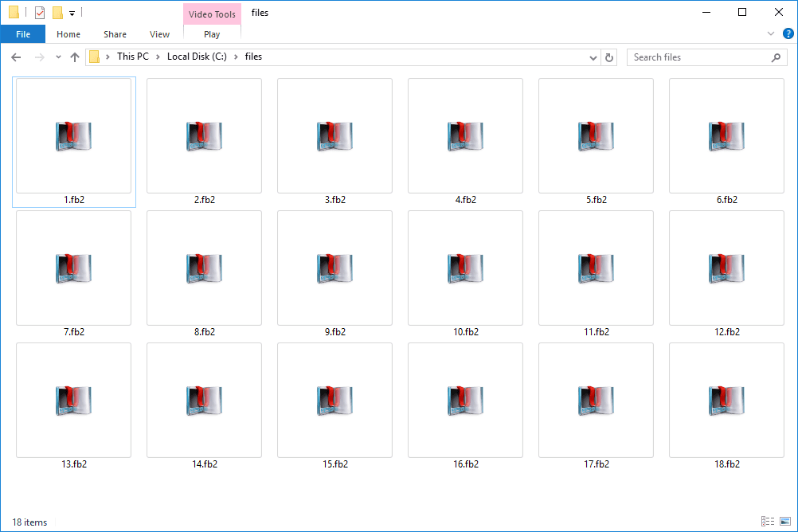
Task: Expand the Recent locations dropdown arrow
Action: (58, 57)
